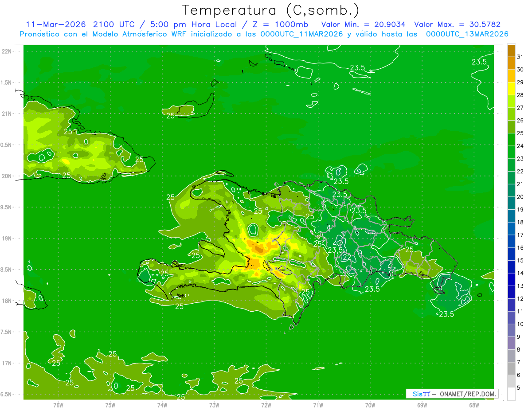The image size is (532, 411).
Task: Click the "0000UTC_13MAR2026" valid-until time
Action: (467, 34)
